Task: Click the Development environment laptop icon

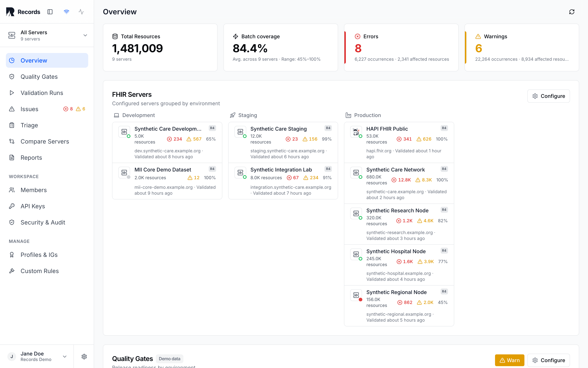Action: click(117, 115)
